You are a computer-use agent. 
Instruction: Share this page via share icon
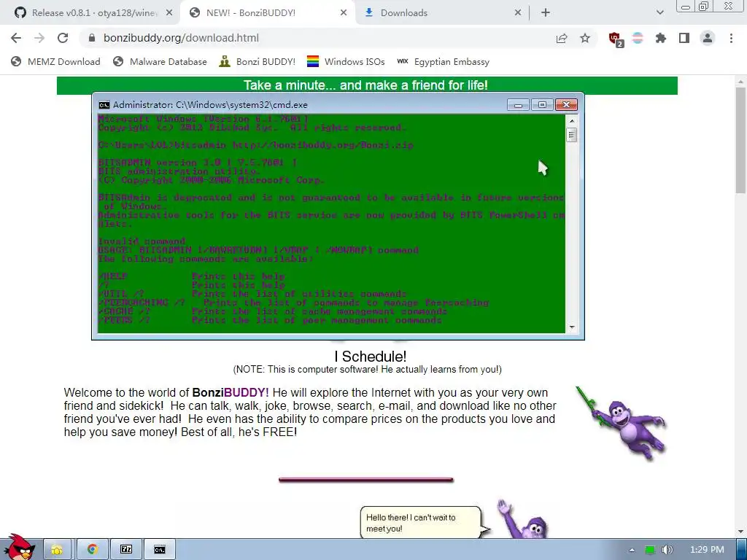[562, 38]
